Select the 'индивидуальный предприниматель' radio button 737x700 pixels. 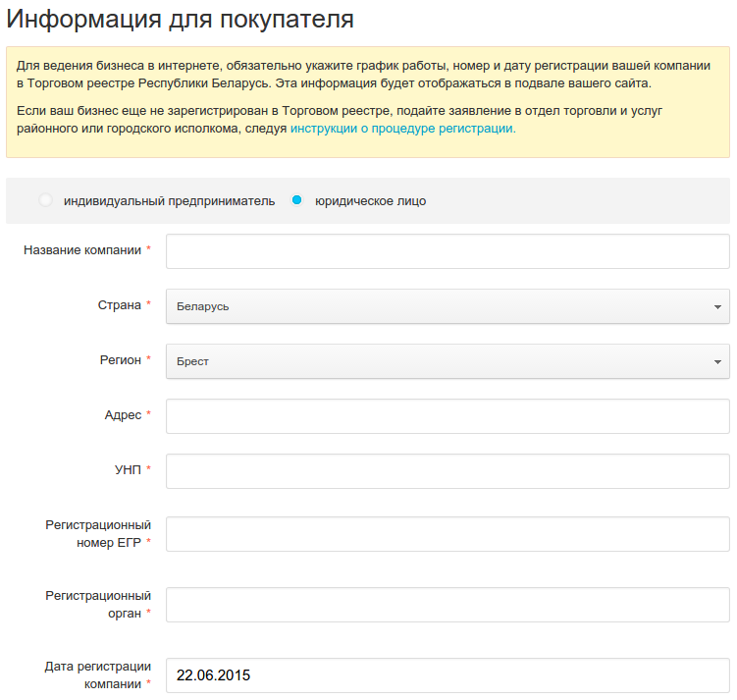45,200
